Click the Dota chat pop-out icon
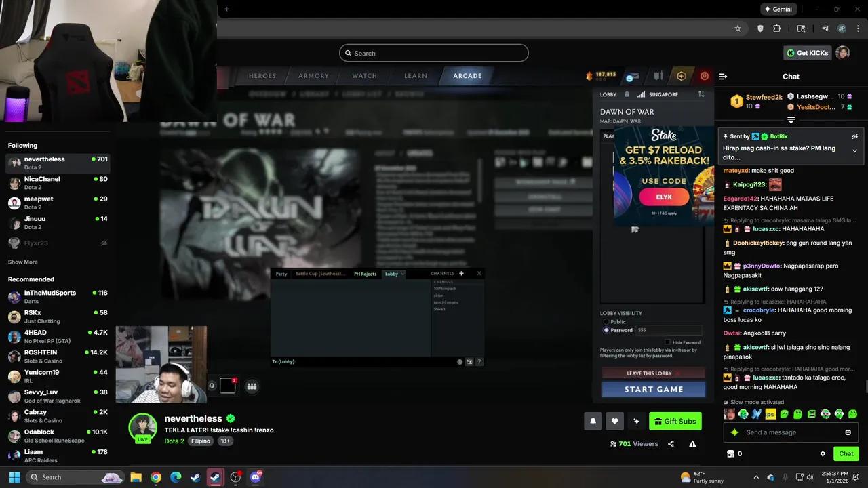Viewport: 868px width, 488px height. click(x=469, y=362)
